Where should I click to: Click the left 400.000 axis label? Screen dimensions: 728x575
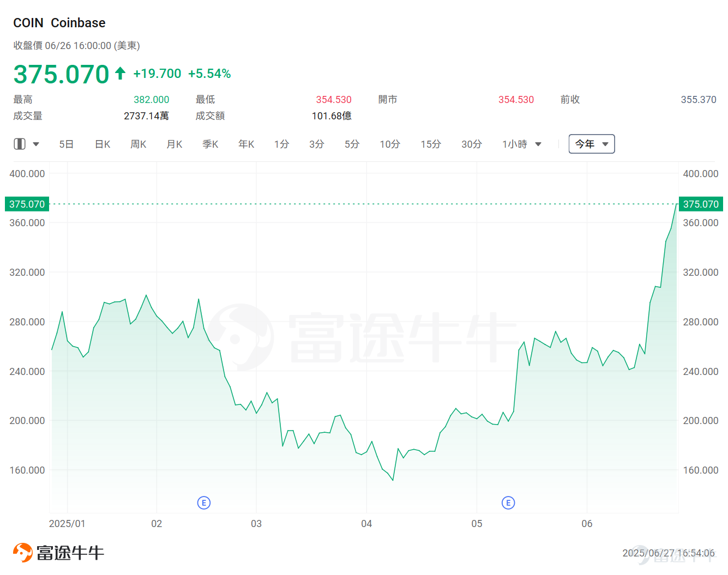point(27,174)
